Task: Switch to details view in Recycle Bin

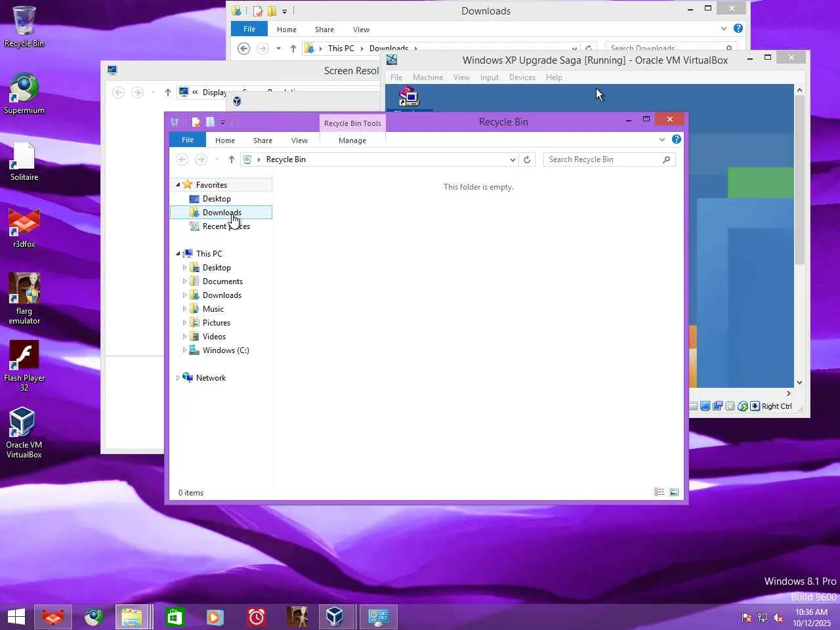Action: tap(660, 492)
